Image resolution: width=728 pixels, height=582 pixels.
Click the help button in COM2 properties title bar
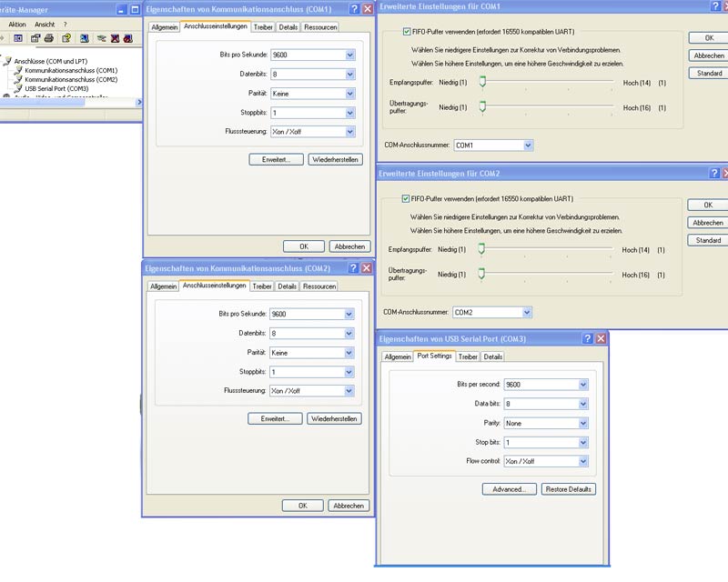[353, 267]
